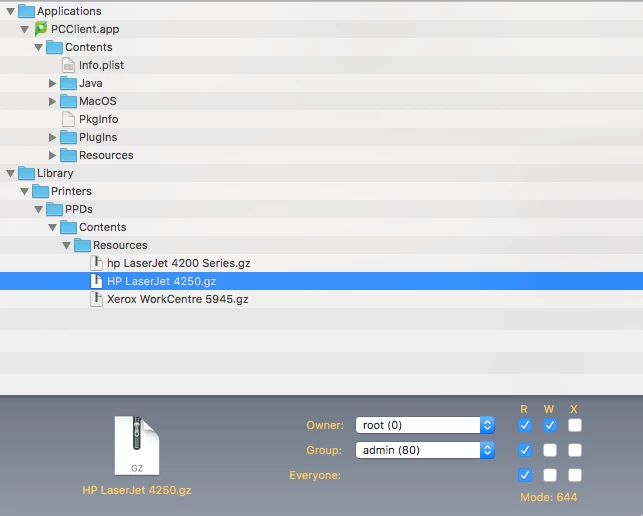Click the Xerox WorkCentre 5945.gz archive icon

96,299
